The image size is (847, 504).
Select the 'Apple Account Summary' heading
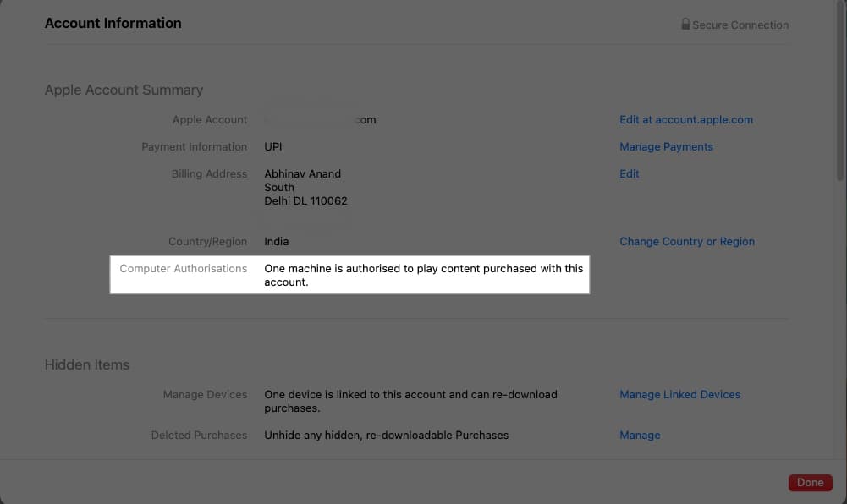coord(124,90)
